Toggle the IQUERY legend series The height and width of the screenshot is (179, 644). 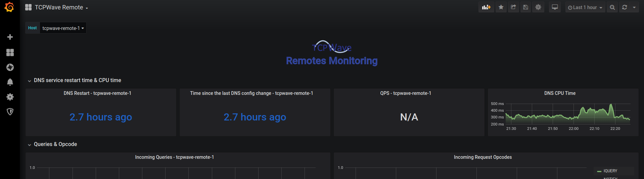610,171
